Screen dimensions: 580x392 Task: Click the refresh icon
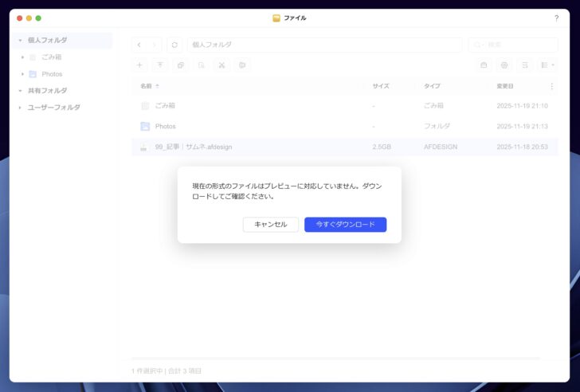pyautogui.click(x=174, y=45)
